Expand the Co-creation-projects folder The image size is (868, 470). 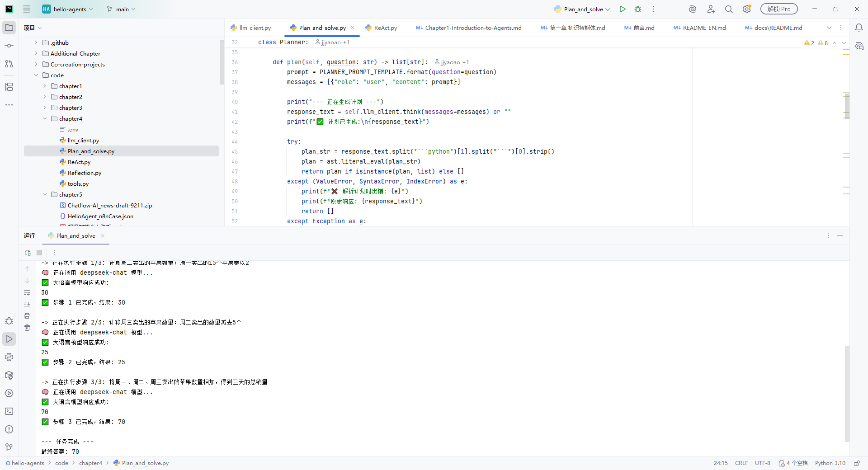36,64
